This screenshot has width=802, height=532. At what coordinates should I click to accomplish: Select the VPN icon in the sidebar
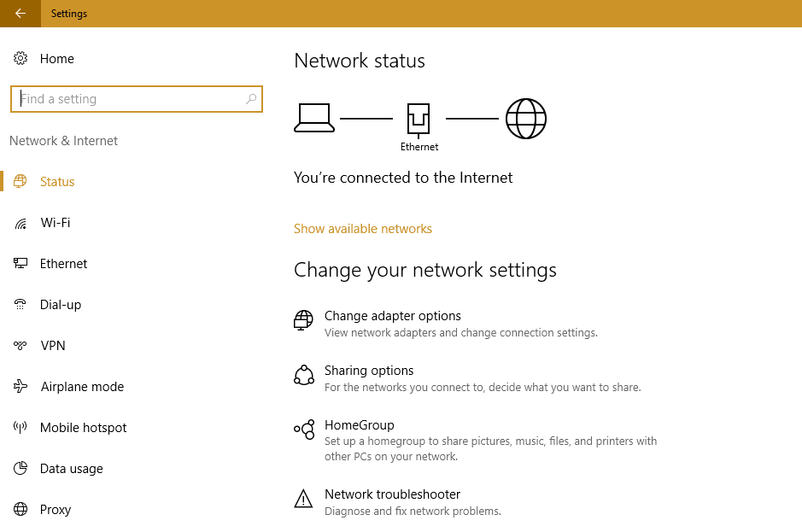click(x=19, y=345)
